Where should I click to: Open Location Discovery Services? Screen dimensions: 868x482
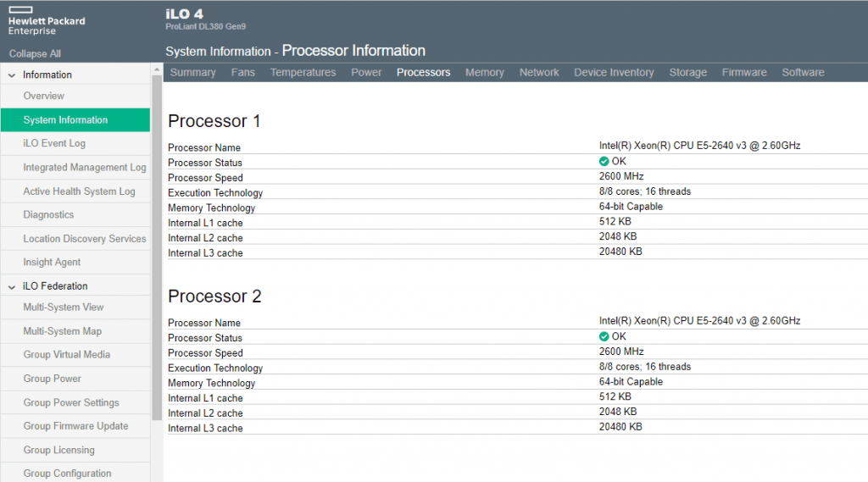tap(75, 239)
